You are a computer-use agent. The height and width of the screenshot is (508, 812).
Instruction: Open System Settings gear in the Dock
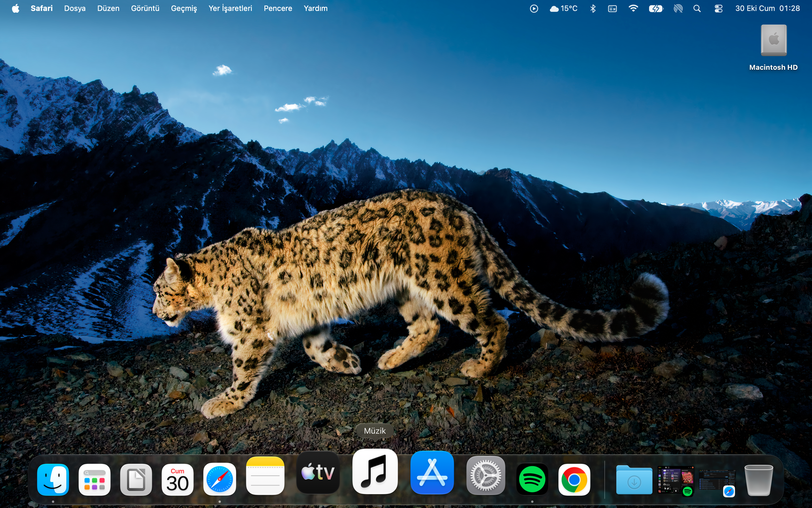click(x=486, y=475)
